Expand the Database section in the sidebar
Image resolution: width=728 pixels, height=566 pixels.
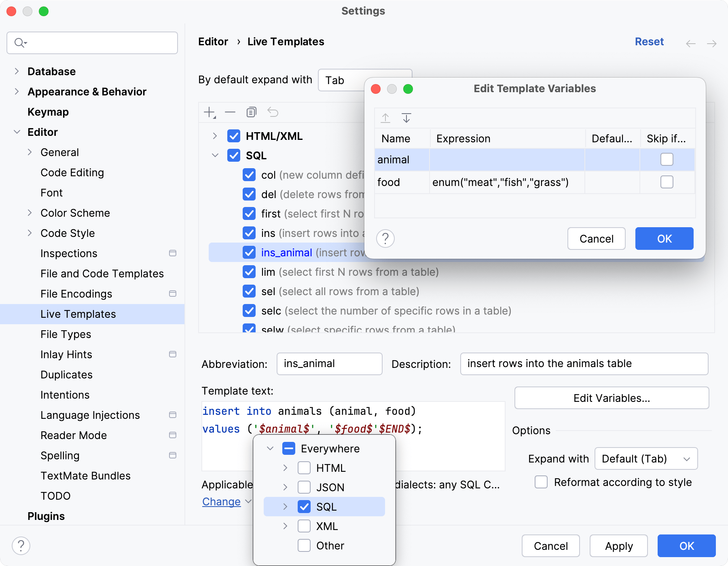pyautogui.click(x=17, y=71)
